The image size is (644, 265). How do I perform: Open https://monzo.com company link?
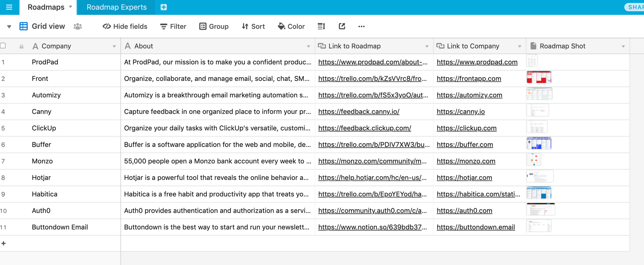tap(466, 161)
